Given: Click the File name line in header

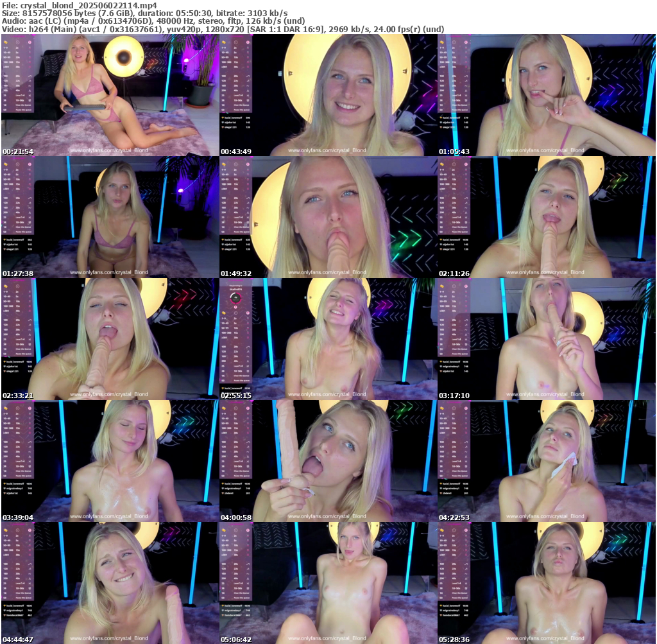Looking at the screenshot, I should tap(80, 5).
